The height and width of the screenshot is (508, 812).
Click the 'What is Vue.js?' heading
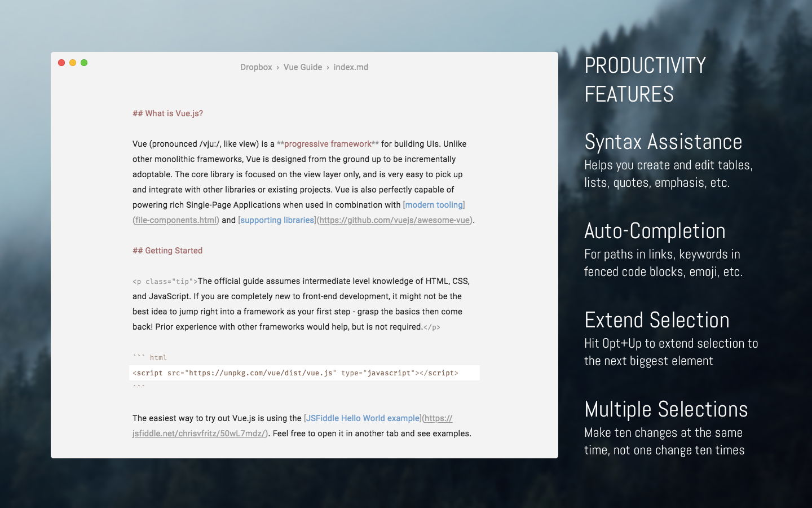pyautogui.click(x=167, y=113)
